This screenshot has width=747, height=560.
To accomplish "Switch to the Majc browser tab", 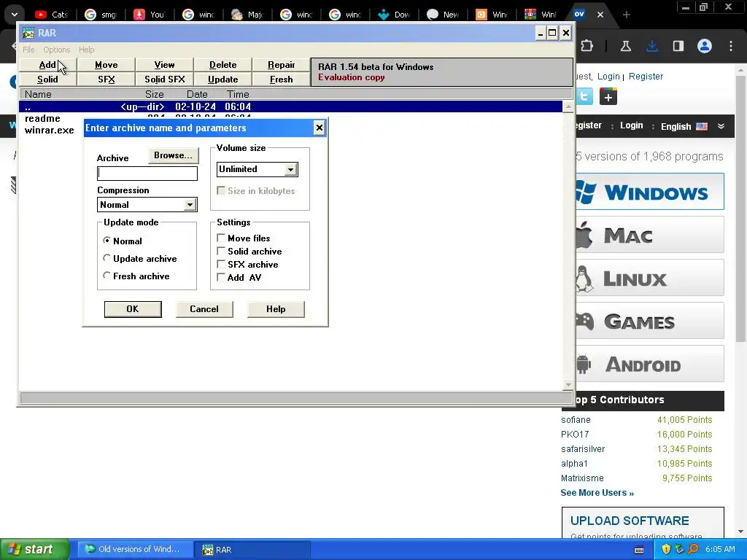I will 248,15.
